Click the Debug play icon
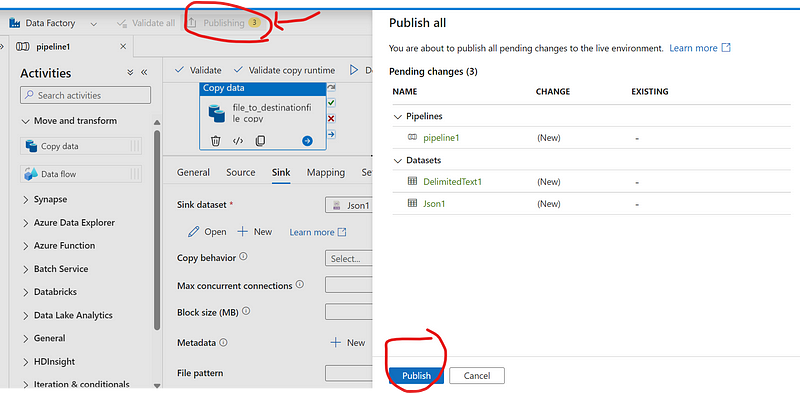The image size is (800, 394). point(354,70)
